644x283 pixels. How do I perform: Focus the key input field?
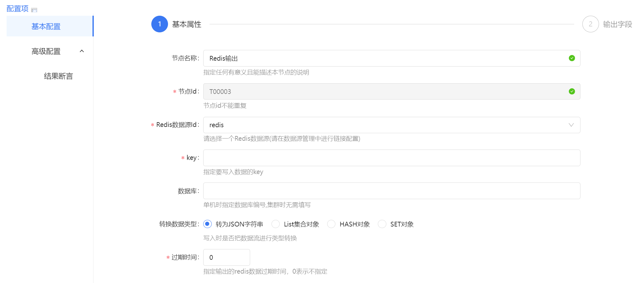pyautogui.click(x=391, y=158)
